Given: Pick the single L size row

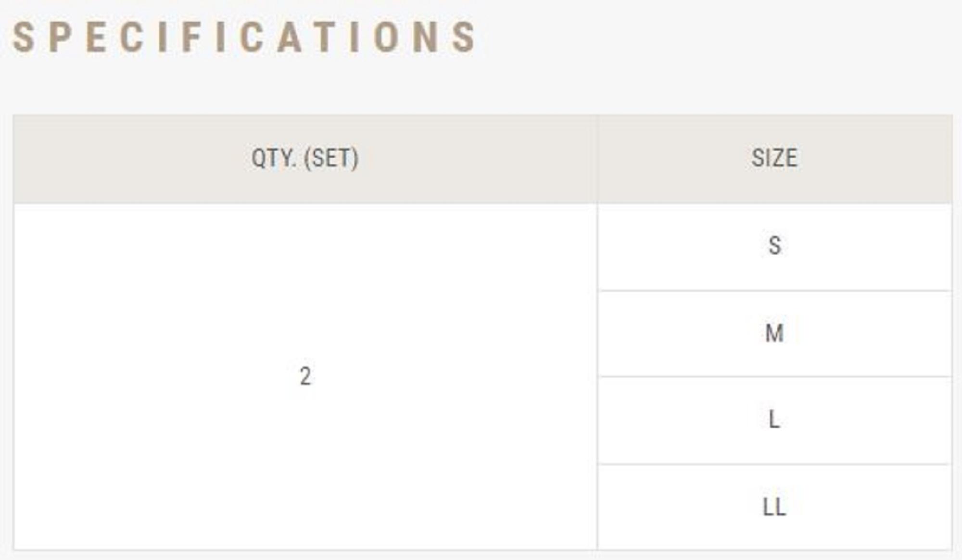Looking at the screenshot, I should [x=774, y=420].
